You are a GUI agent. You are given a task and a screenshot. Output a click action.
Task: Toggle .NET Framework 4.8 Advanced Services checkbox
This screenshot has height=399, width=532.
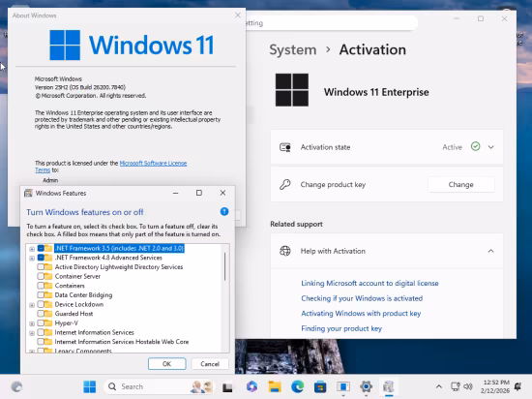41,258
